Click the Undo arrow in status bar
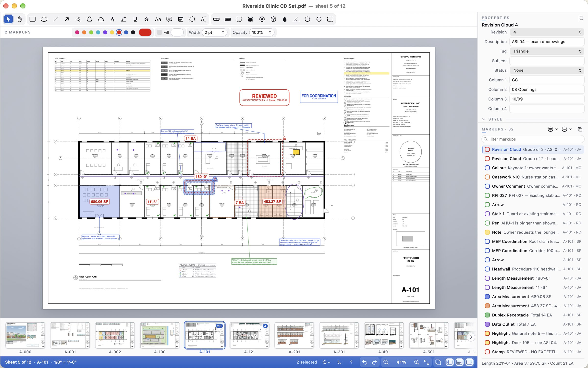 [365, 362]
